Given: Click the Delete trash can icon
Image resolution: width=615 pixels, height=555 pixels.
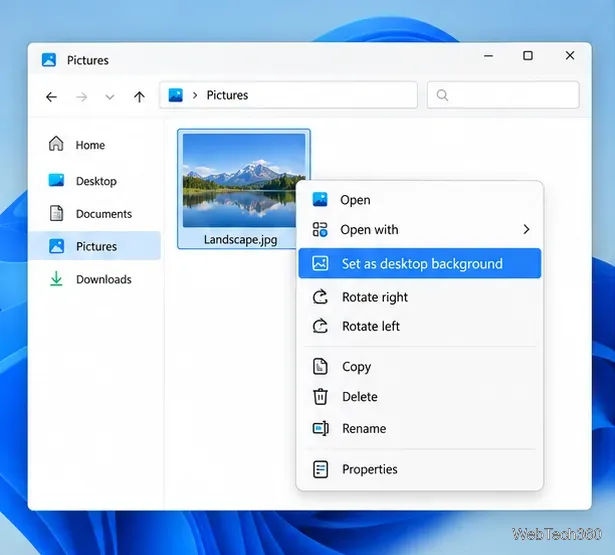Looking at the screenshot, I should (x=320, y=396).
